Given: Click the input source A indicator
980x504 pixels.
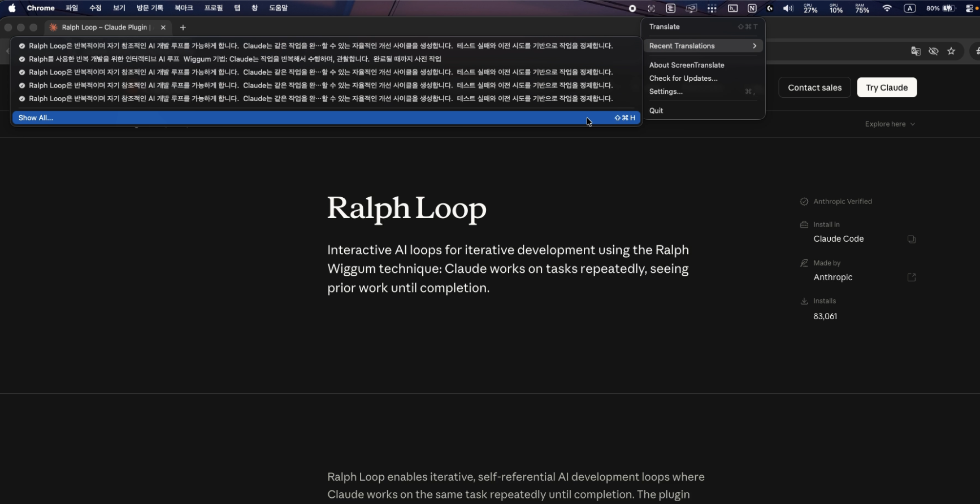Looking at the screenshot, I should point(910,8).
